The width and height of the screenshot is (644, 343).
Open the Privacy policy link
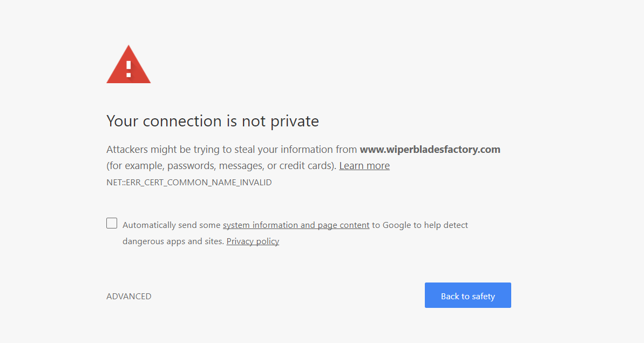[253, 241]
